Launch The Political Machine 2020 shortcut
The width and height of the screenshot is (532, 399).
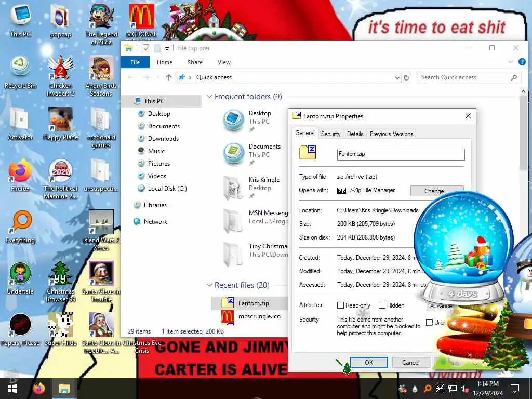(60, 179)
